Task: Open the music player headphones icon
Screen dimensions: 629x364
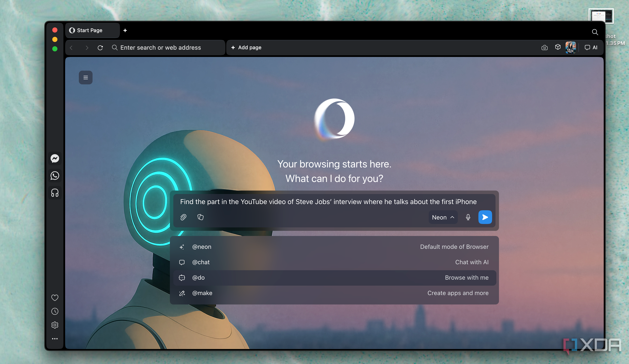Action: pyautogui.click(x=55, y=193)
